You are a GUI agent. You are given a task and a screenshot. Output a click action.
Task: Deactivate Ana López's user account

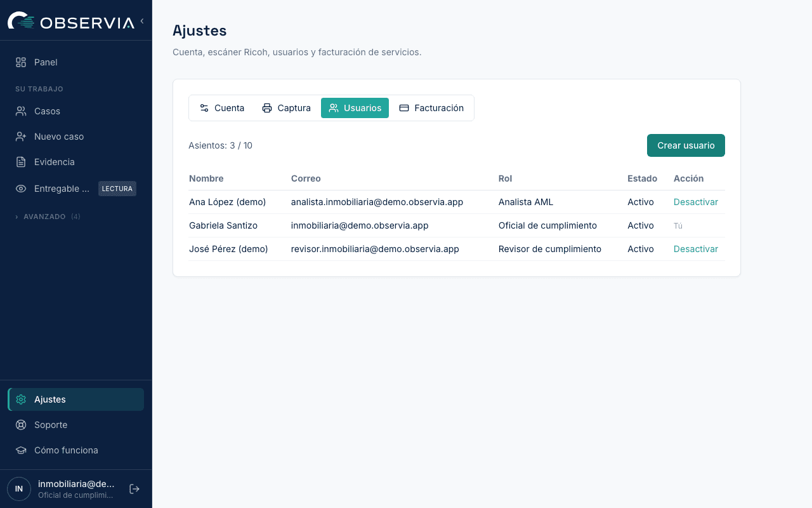tap(696, 202)
